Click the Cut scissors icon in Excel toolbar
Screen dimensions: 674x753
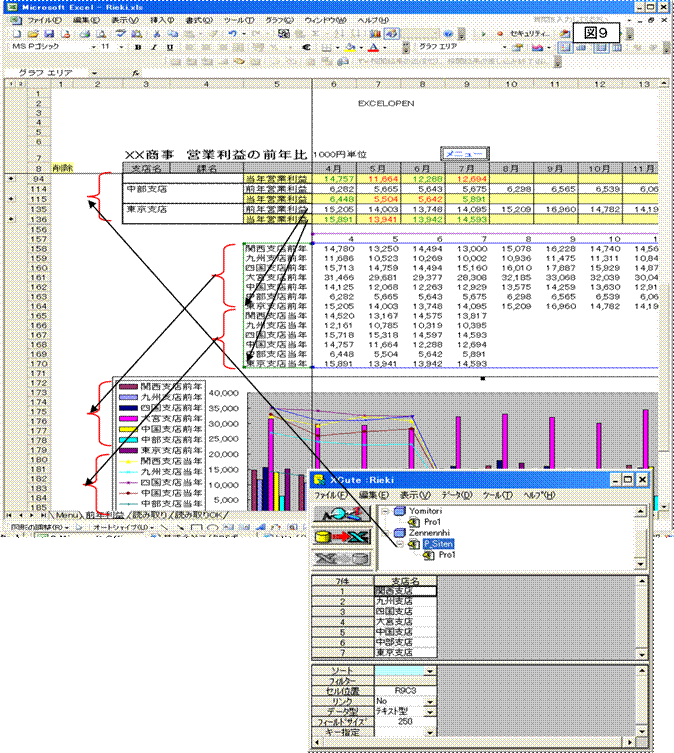(157, 34)
